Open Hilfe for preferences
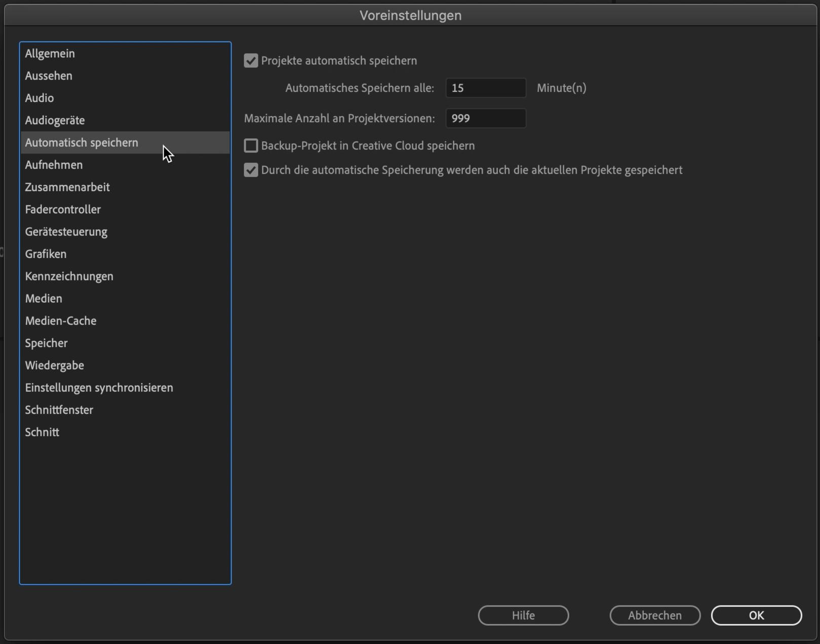The image size is (820, 644). (523, 615)
